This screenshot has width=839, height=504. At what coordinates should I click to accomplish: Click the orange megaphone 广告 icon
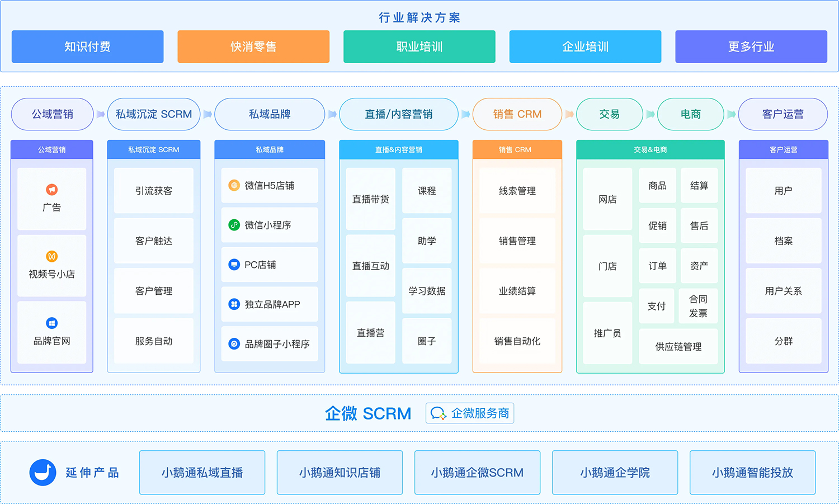(51, 190)
